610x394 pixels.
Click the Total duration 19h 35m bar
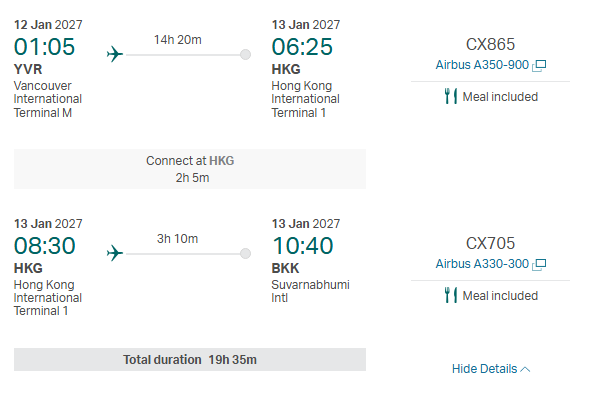[x=190, y=359]
